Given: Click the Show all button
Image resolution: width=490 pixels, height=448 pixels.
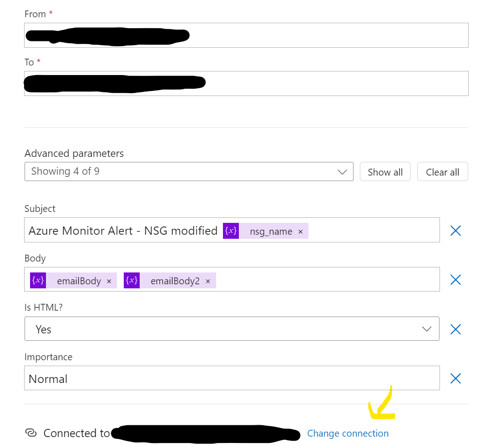Looking at the screenshot, I should click(385, 172).
